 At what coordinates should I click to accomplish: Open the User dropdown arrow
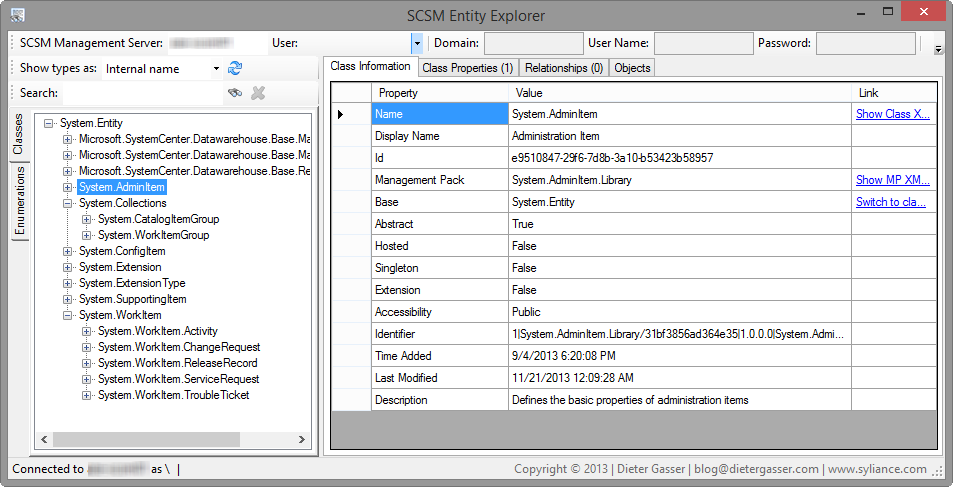pos(417,43)
